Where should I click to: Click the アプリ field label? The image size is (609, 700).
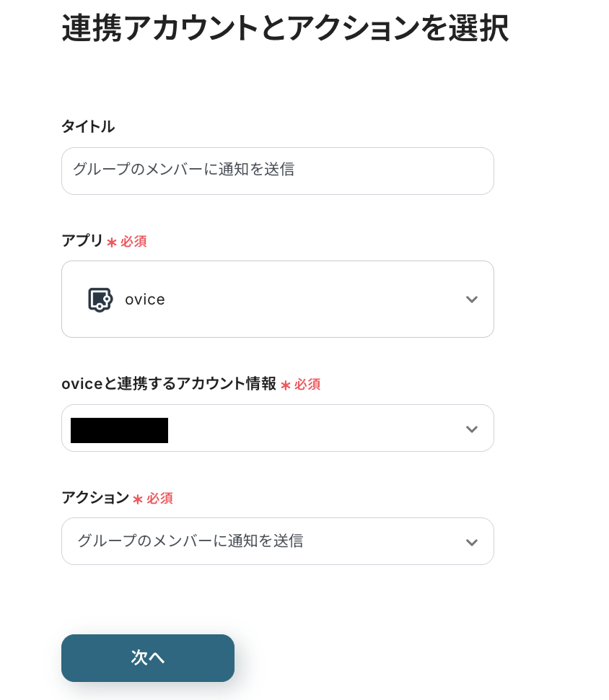[82, 241]
